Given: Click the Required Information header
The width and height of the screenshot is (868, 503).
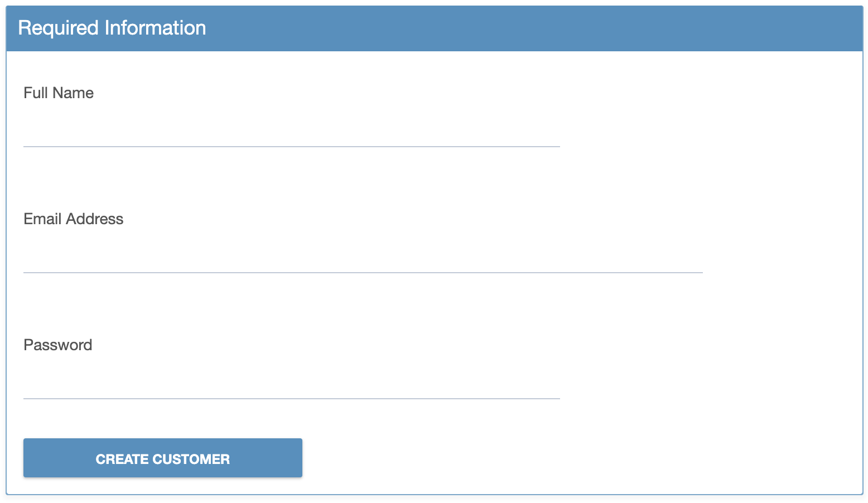Looking at the screenshot, I should point(112,28).
